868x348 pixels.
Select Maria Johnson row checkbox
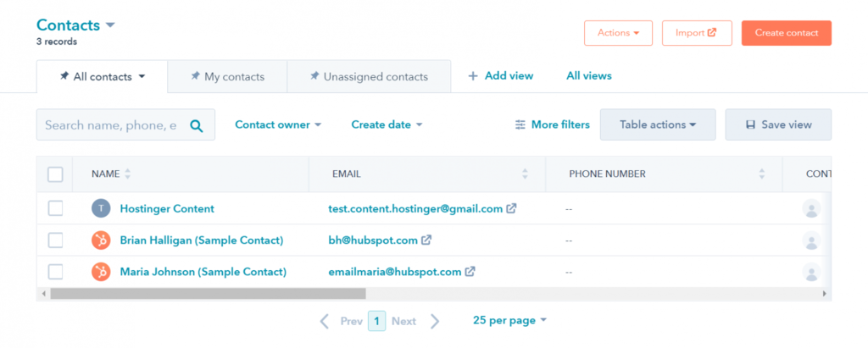pyautogui.click(x=55, y=272)
